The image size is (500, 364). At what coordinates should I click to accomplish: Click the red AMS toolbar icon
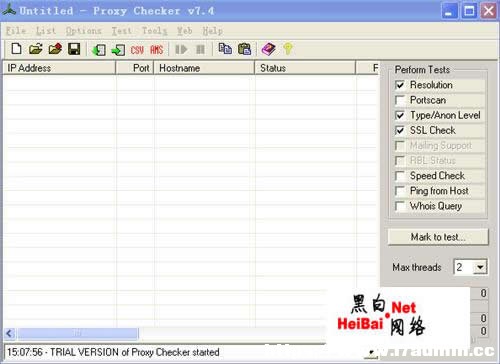point(156,50)
